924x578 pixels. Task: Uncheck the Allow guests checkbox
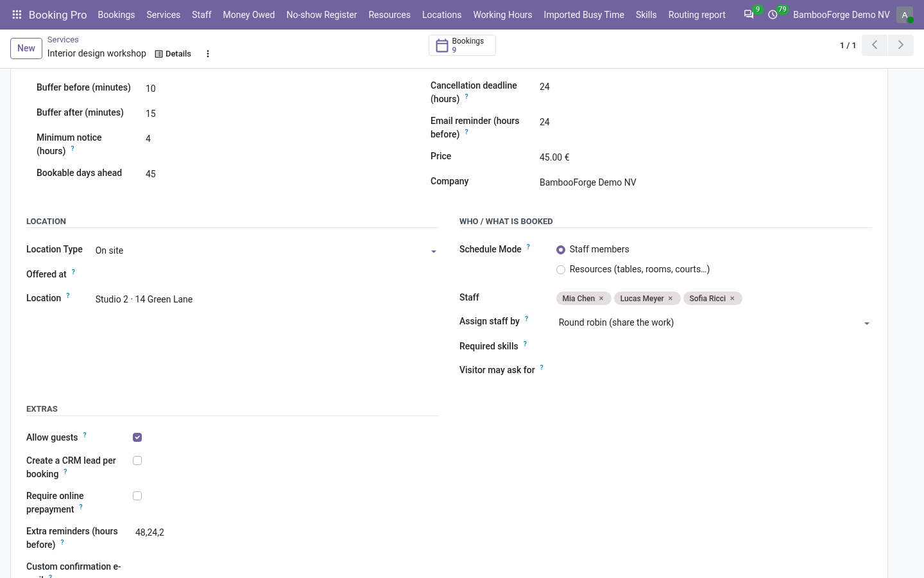coord(137,437)
